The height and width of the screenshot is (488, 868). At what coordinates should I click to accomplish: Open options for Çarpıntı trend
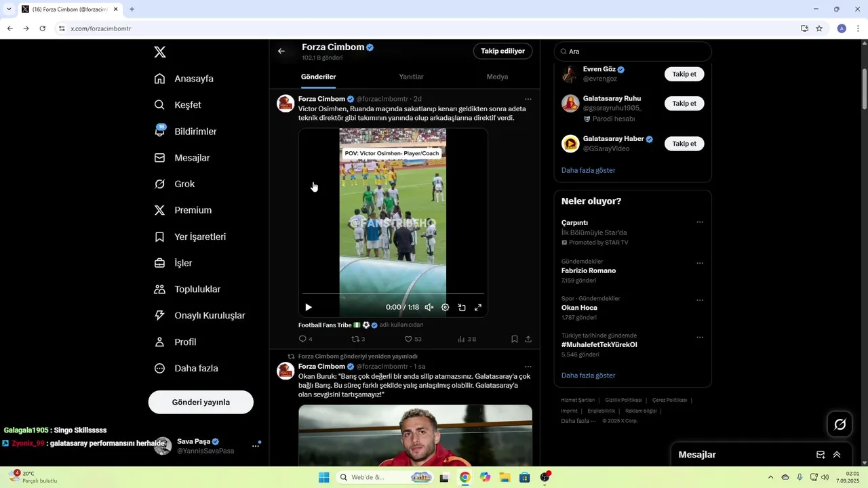700,222
